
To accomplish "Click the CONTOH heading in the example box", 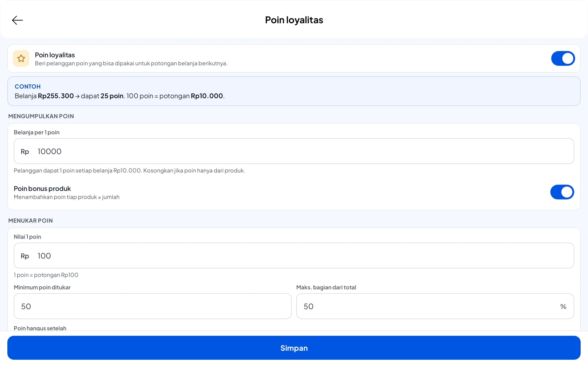I will [x=28, y=87].
